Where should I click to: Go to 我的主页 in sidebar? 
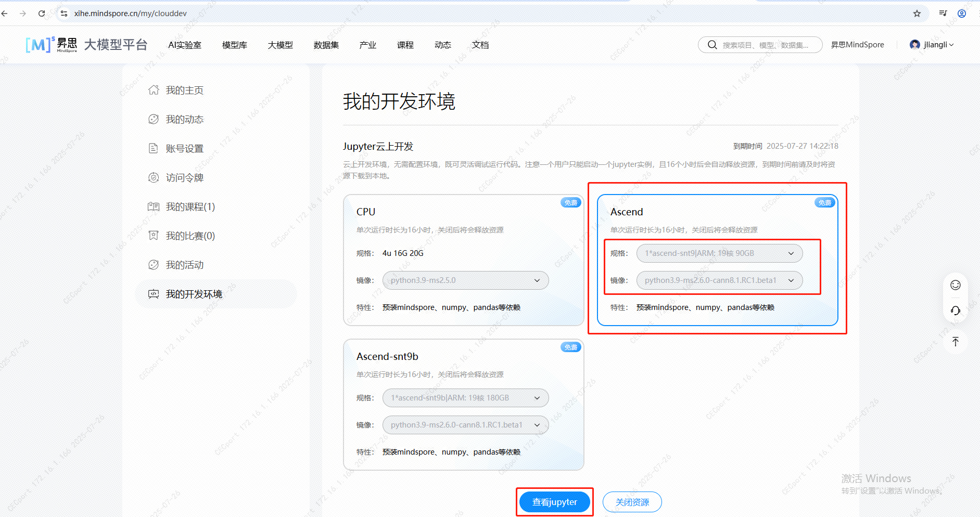pyautogui.click(x=185, y=90)
